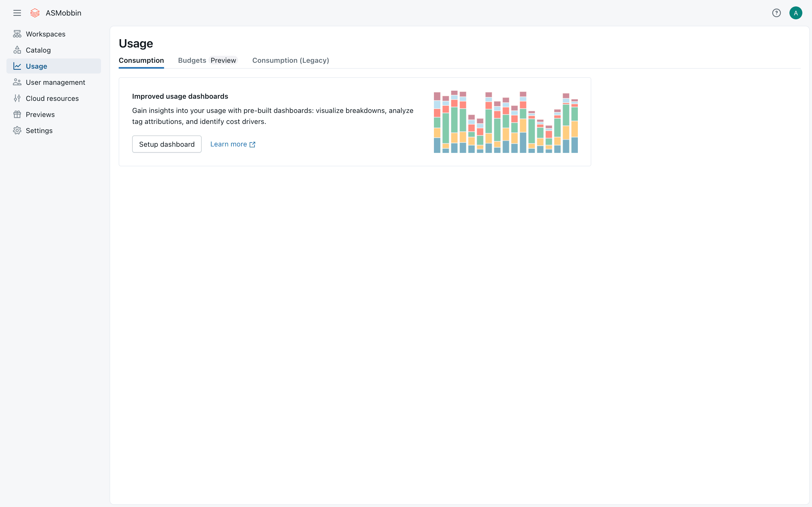
Task: Click the stacked bar chart illustration
Action: 506,122
